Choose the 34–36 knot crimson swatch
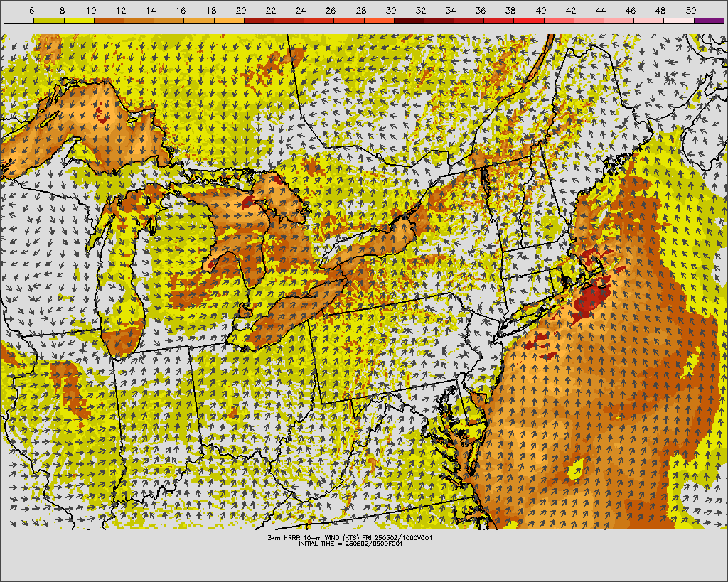 click(469, 21)
